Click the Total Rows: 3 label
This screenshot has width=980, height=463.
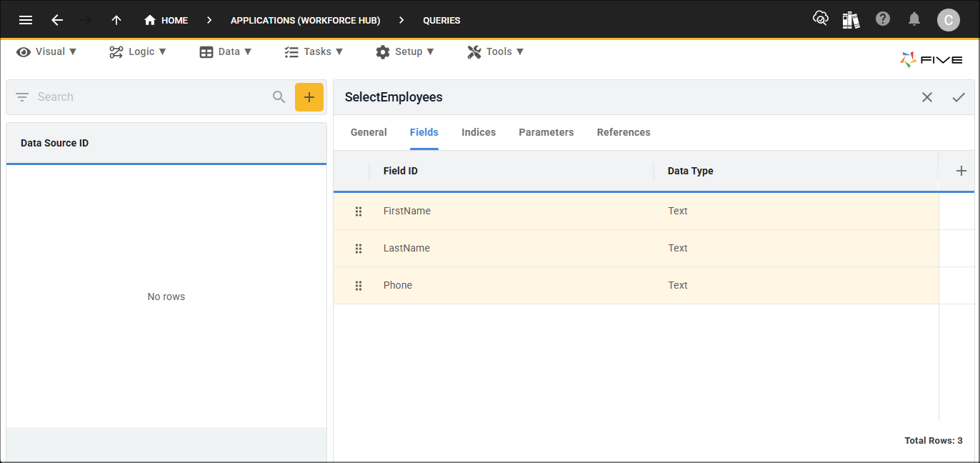point(934,440)
